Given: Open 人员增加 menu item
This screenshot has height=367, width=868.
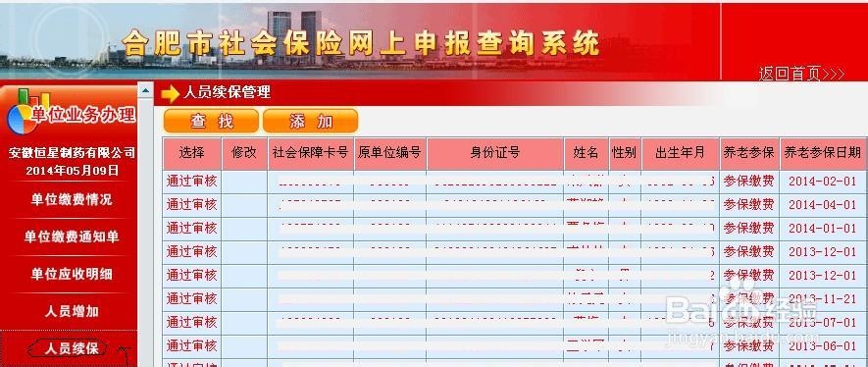Looking at the screenshot, I should (71, 311).
